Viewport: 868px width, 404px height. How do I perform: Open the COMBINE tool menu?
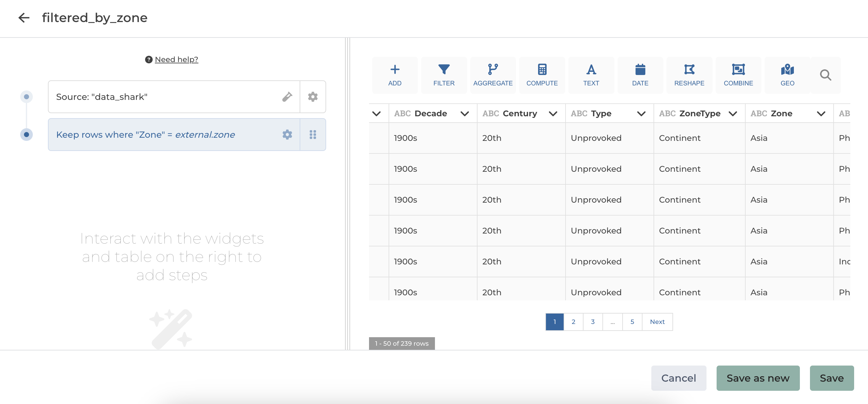click(738, 75)
